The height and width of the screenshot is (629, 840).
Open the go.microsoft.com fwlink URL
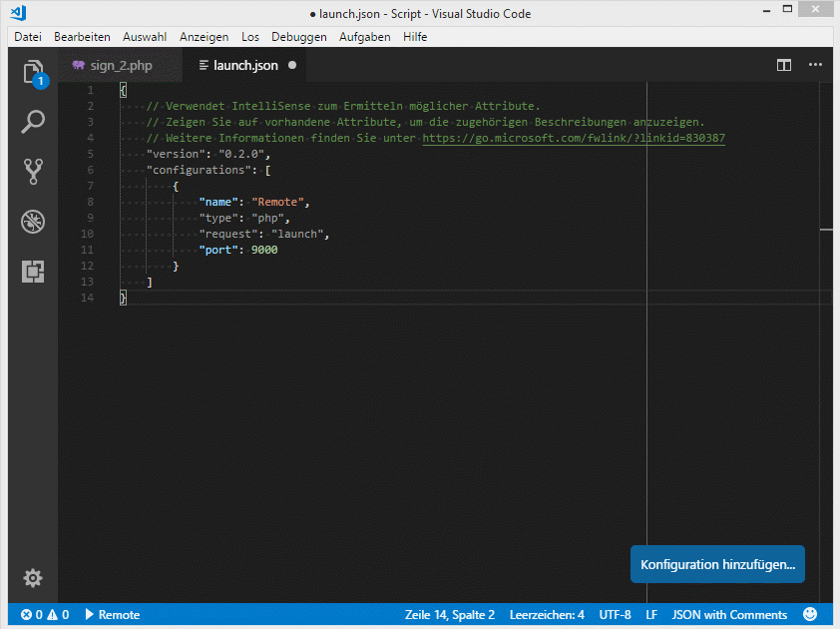(x=574, y=138)
